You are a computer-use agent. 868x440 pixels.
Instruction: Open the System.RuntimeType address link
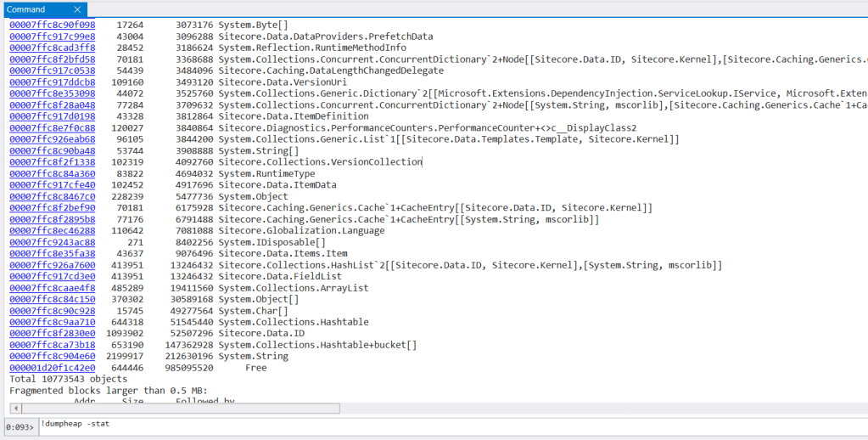[x=52, y=173]
